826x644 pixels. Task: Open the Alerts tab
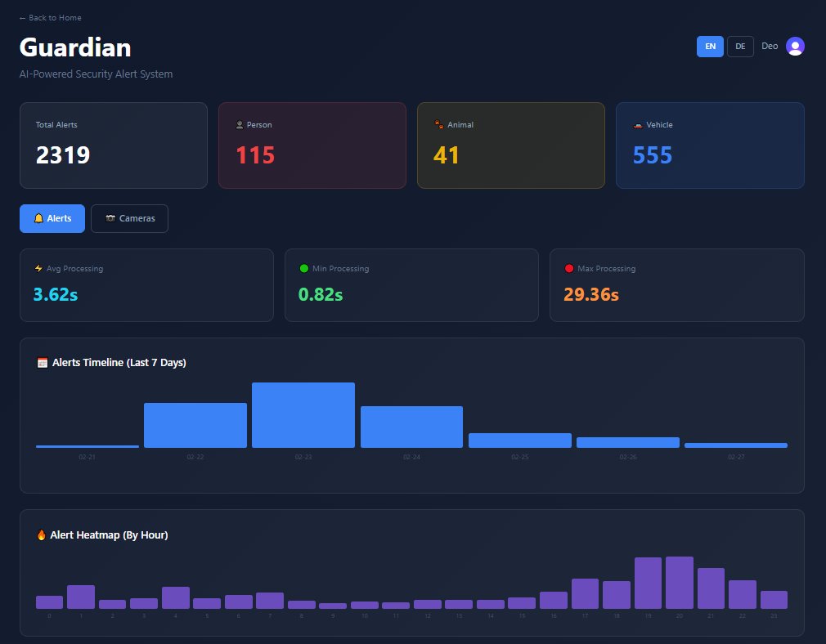click(52, 218)
